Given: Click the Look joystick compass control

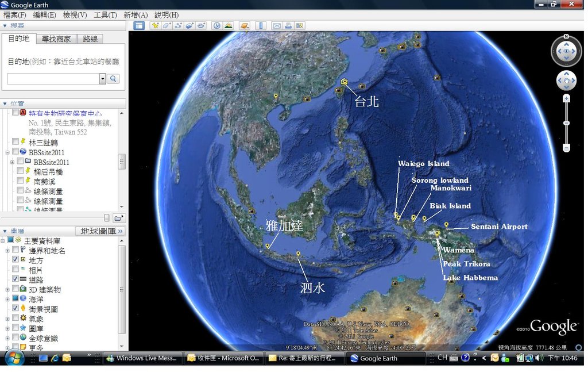Looking at the screenshot, I should pyautogui.click(x=566, y=51).
